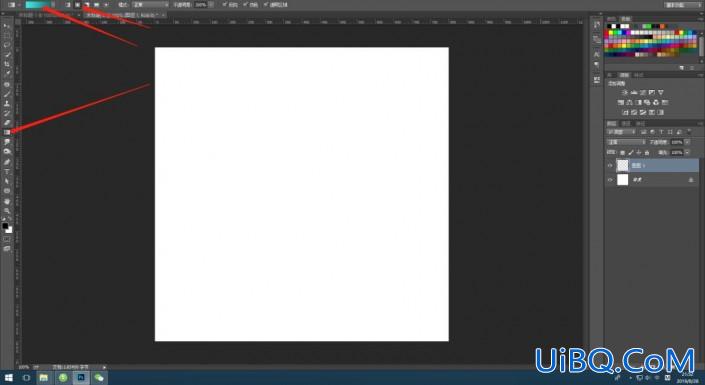The height and width of the screenshot is (385, 705).
Task: Open the blend mode dropdown in options bar
Action: pyautogui.click(x=151, y=4)
